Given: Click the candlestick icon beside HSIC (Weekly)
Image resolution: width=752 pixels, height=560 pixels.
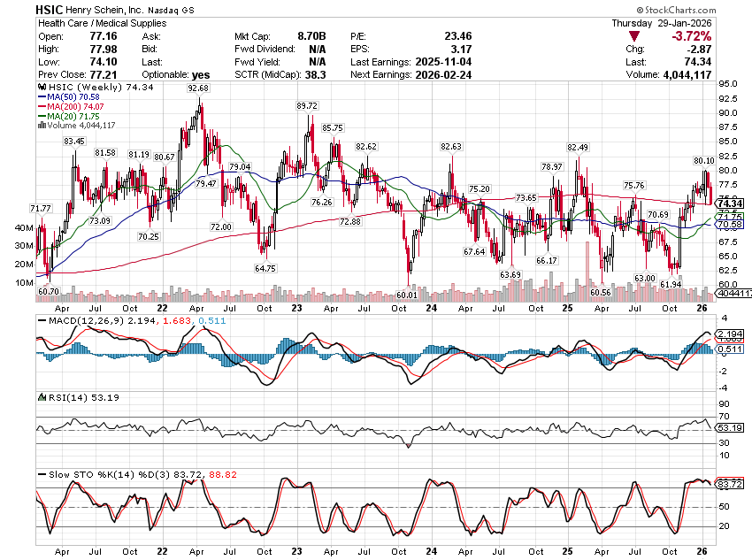Looking at the screenshot, I should tap(40, 88).
